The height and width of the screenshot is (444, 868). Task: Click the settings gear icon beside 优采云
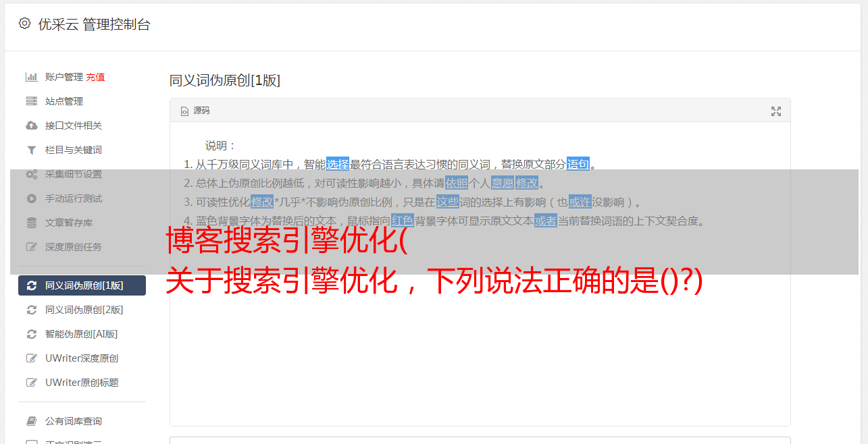[x=24, y=24]
